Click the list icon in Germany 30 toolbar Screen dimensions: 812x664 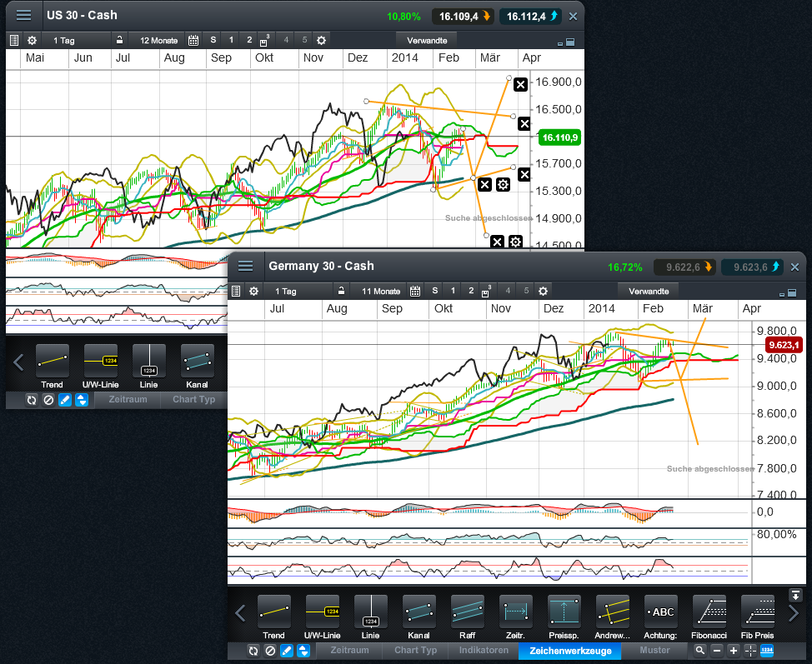click(x=236, y=291)
